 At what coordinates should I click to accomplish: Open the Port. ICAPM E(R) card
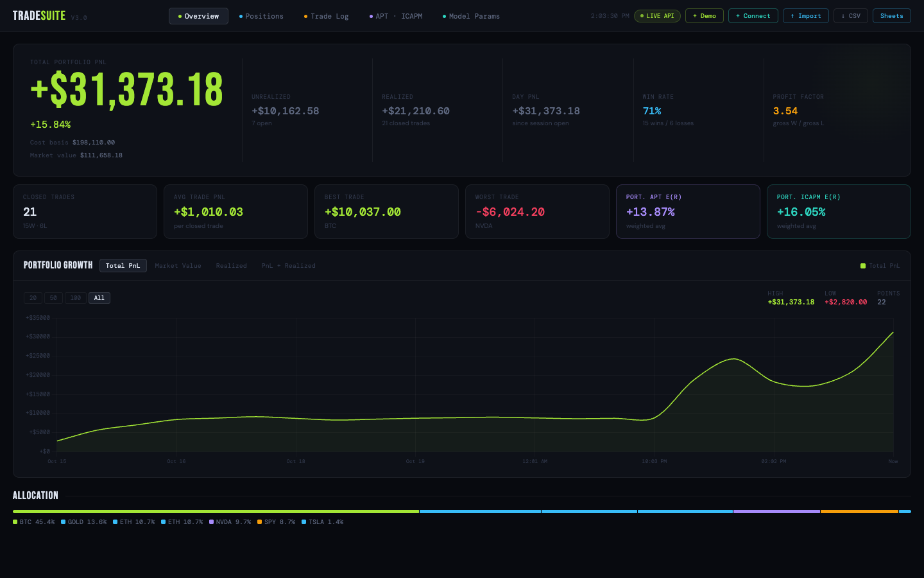(x=839, y=212)
